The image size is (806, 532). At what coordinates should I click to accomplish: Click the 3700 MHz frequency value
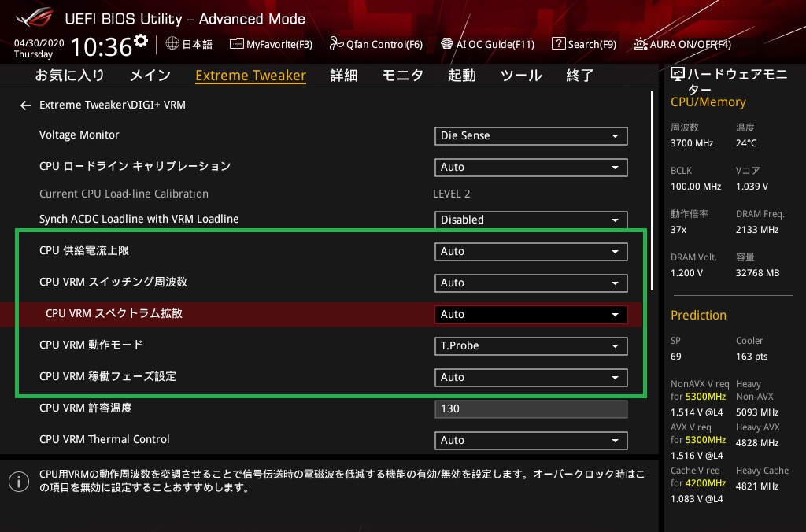pos(691,143)
